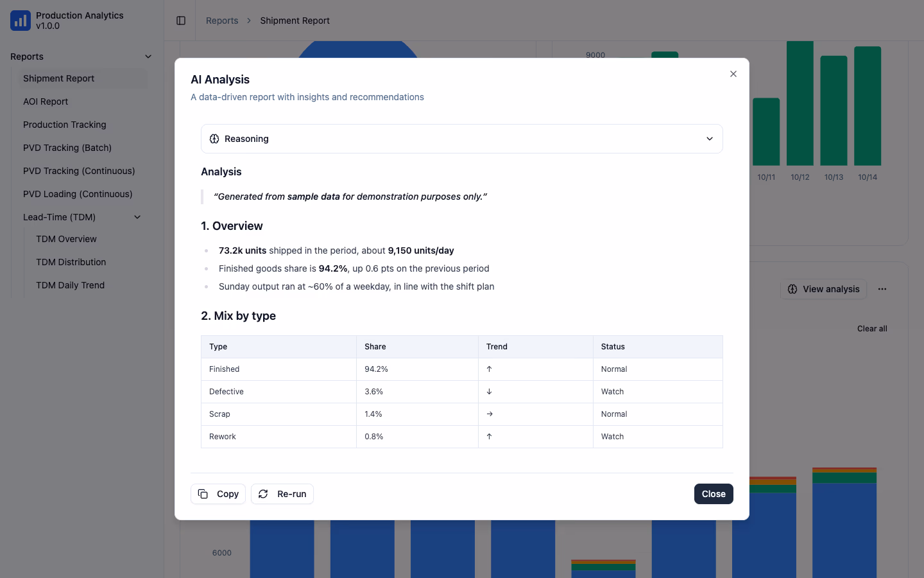Click the View analysis button behind dialog

click(823, 289)
